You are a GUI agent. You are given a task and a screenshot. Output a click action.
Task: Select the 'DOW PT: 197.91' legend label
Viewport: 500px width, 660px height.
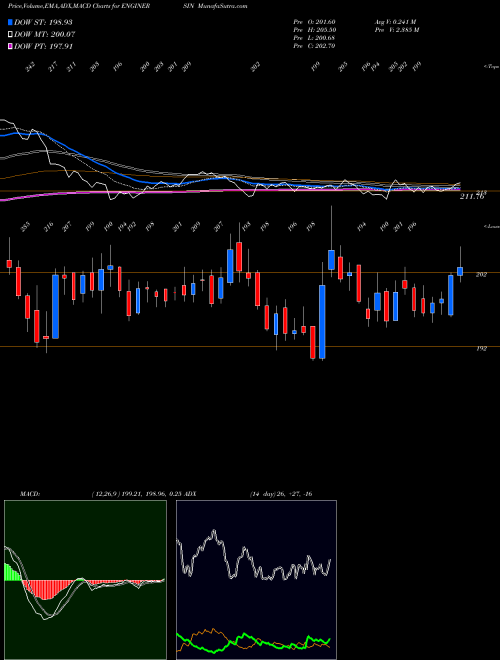point(43,46)
